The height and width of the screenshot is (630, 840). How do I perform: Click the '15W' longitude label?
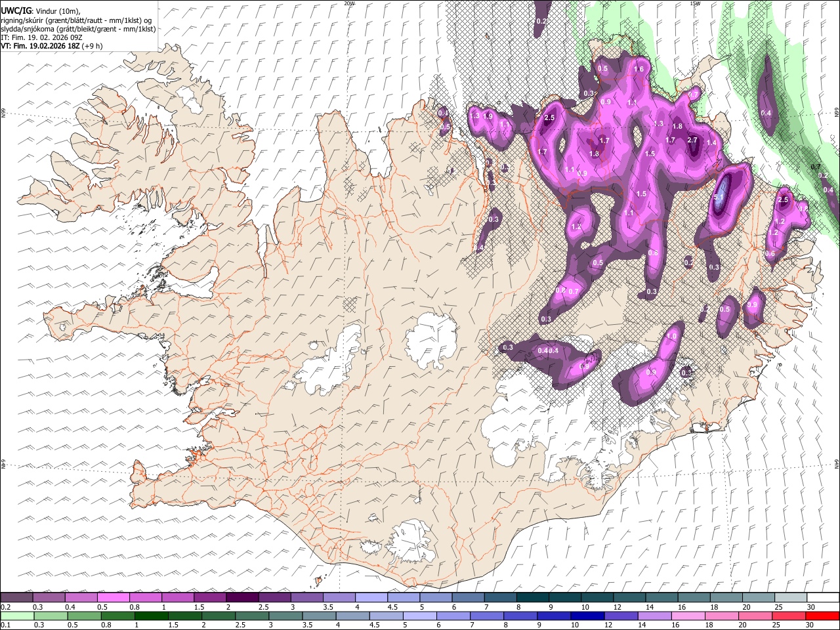695,3
